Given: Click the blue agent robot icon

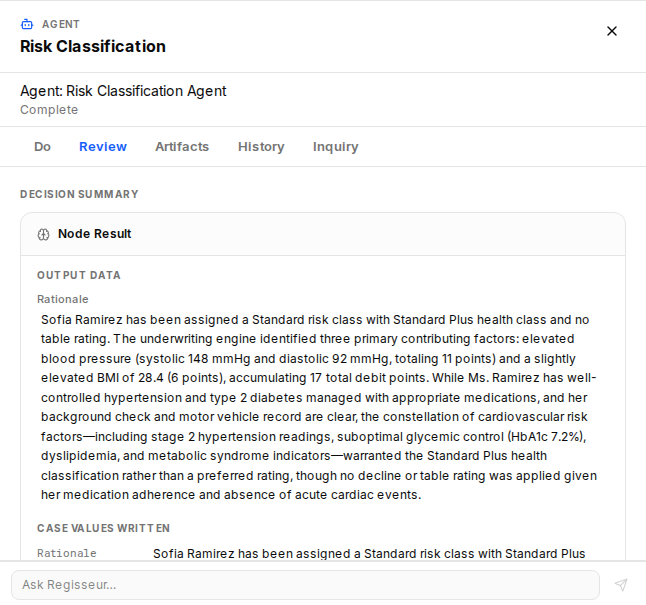Looking at the screenshot, I should [27, 24].
